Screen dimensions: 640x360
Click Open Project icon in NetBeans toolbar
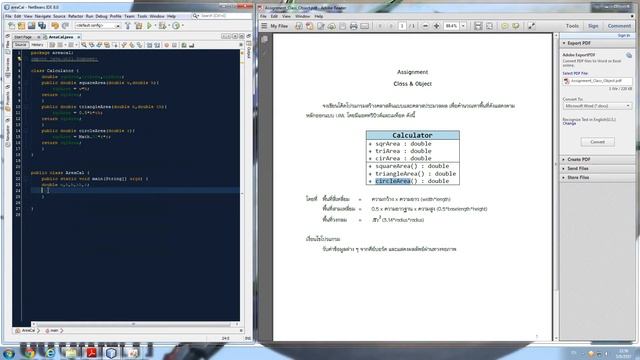pyautogui.click(x=32, y=26)
